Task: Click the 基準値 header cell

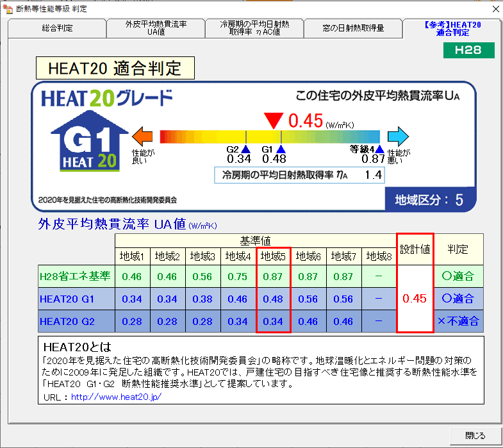Action: 256,241
